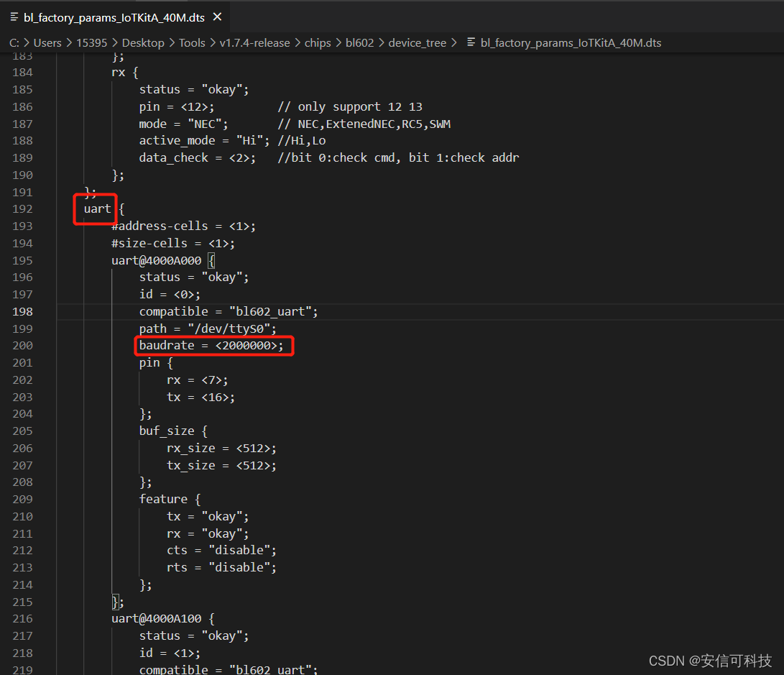Open the Users breadcrumb folder

coord(47,43)
